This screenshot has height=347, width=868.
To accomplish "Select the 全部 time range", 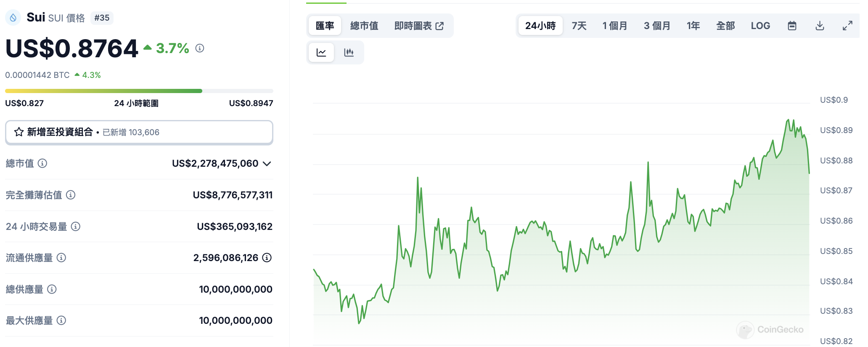I will (x=725, y=26).
